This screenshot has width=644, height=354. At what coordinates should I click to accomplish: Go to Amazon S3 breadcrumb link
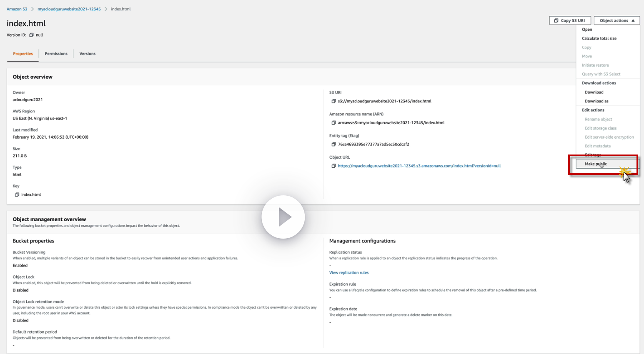coord(17,9)
